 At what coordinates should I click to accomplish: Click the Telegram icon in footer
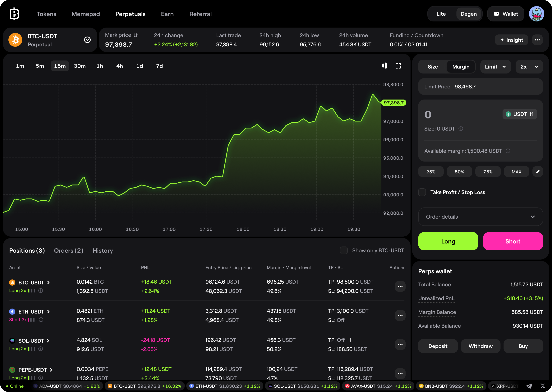[x=529, y=386]
